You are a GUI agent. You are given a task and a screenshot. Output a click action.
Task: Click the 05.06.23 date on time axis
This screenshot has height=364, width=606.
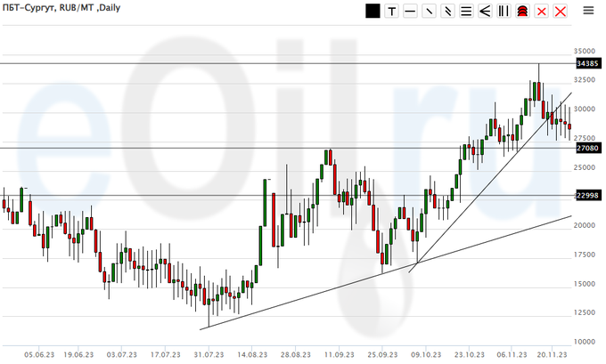[40, 352]
